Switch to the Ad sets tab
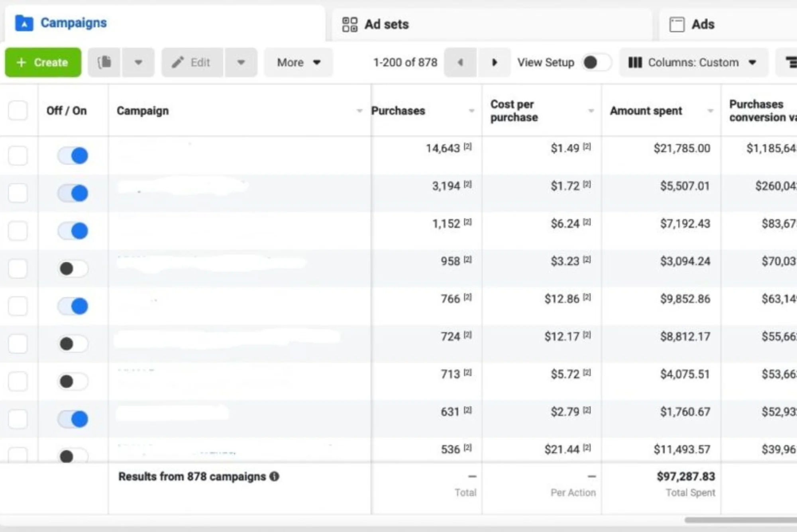The height and width of the screenshot is (532, 797). coord(375,24)
